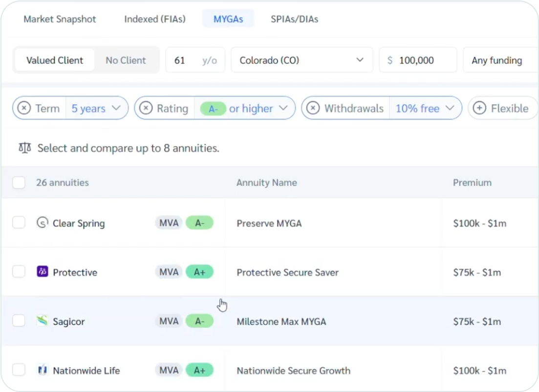
Task: Change the Term 5 years dropdown
Action: pyautogui.click(x=96, y=108)
